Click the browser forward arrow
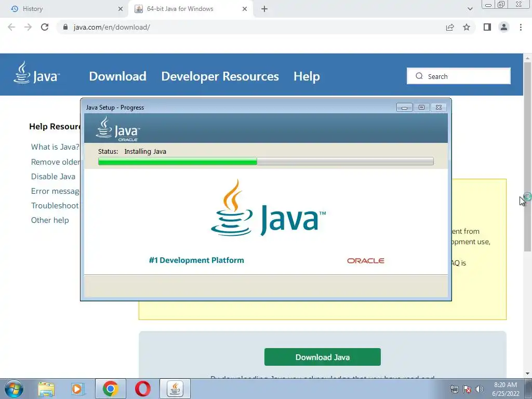 pyautogui.click(x=28, y=27)
